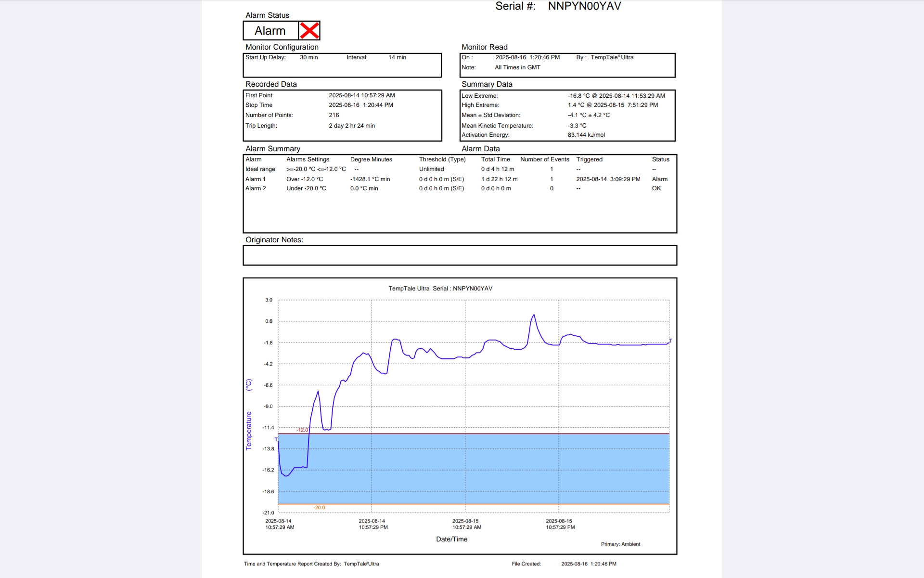Screen dimensions: 924x578
Task: Click the serial number NNPYN00YAV in header
Action: 584,6
